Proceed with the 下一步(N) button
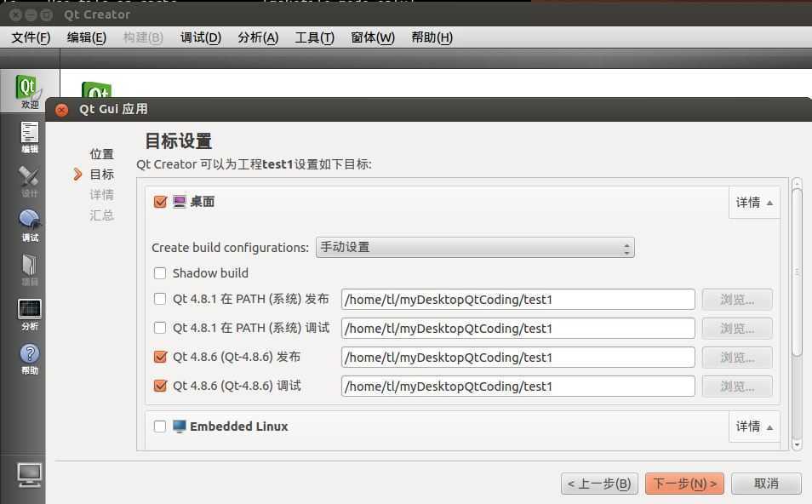The height and width of the screenshot is (504, 812). point(684,484)
